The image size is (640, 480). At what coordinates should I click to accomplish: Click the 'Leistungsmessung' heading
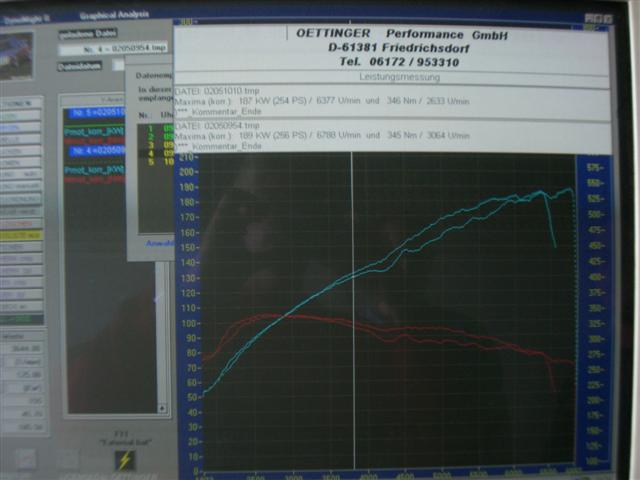(399, 77)
